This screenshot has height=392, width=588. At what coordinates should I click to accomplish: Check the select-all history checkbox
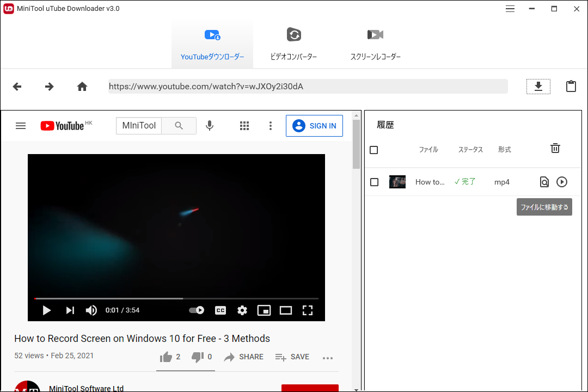[x=374, y=150]
